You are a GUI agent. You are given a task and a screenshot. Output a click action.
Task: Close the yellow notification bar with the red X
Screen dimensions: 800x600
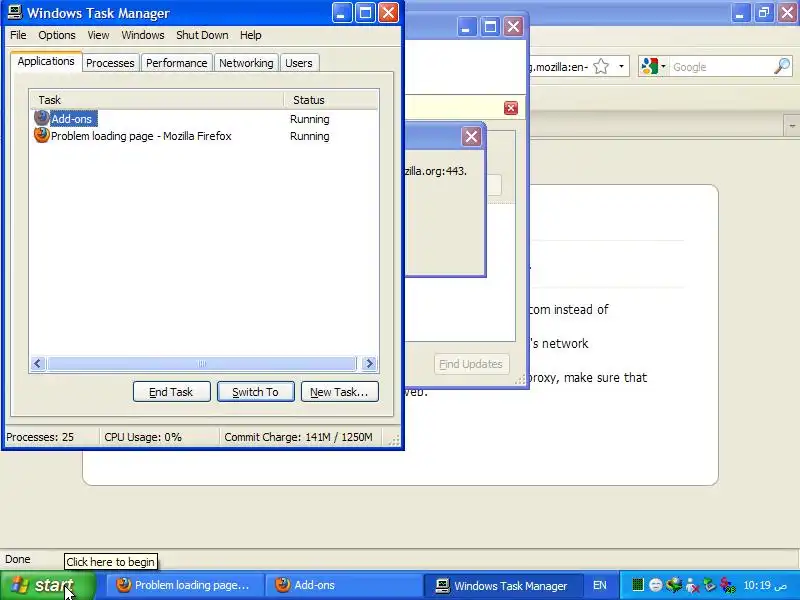(x=511, y=108)
